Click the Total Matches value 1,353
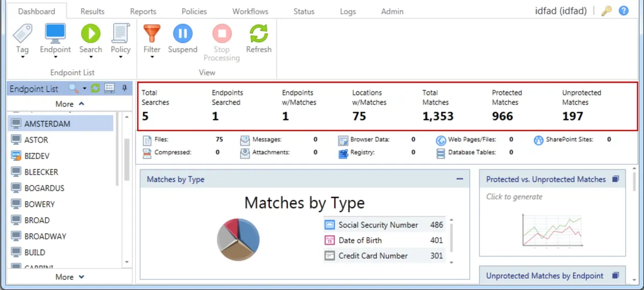The height and width of the screenshot is (290, 644). coord(438,116)
